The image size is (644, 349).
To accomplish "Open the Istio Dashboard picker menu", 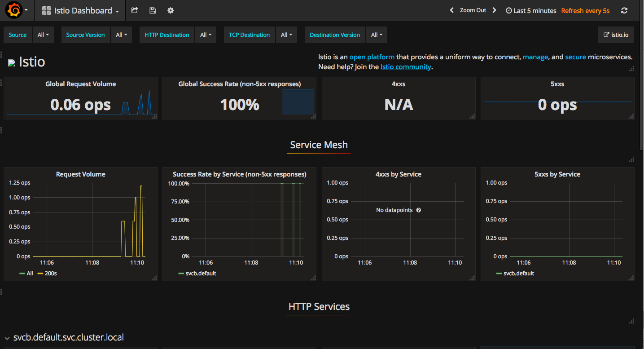I will 80,10.
